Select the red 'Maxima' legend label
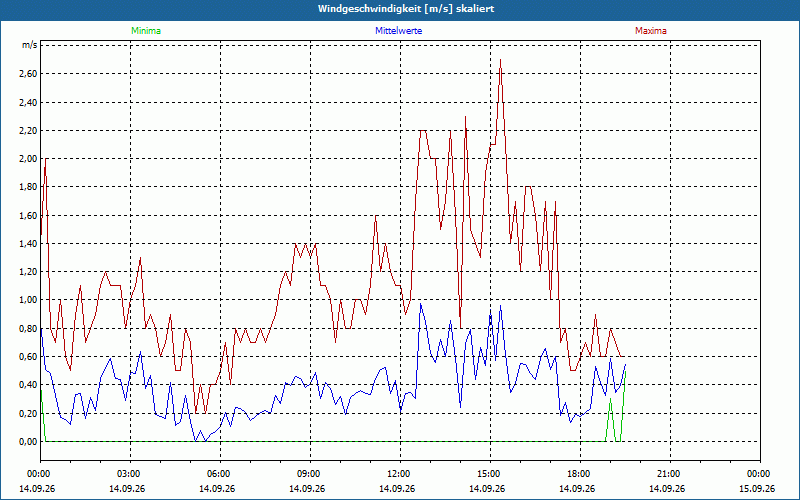800x500 pixels. 651,31
